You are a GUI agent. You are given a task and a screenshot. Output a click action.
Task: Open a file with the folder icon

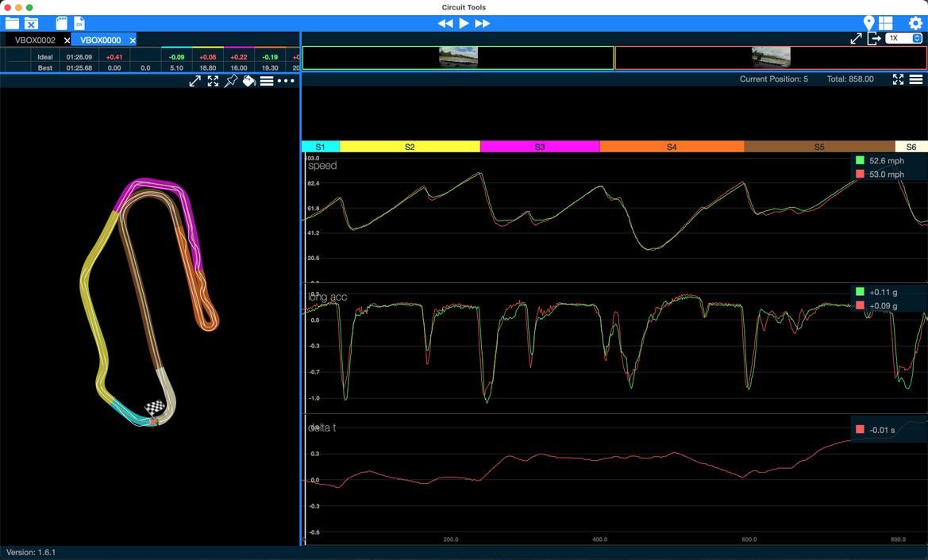12,24
